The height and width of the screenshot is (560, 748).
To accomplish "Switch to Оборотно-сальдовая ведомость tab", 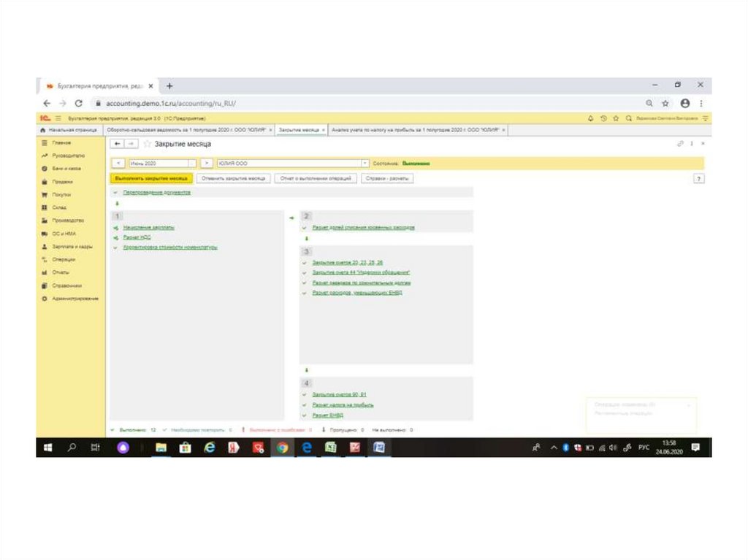I will pos(188,130).
